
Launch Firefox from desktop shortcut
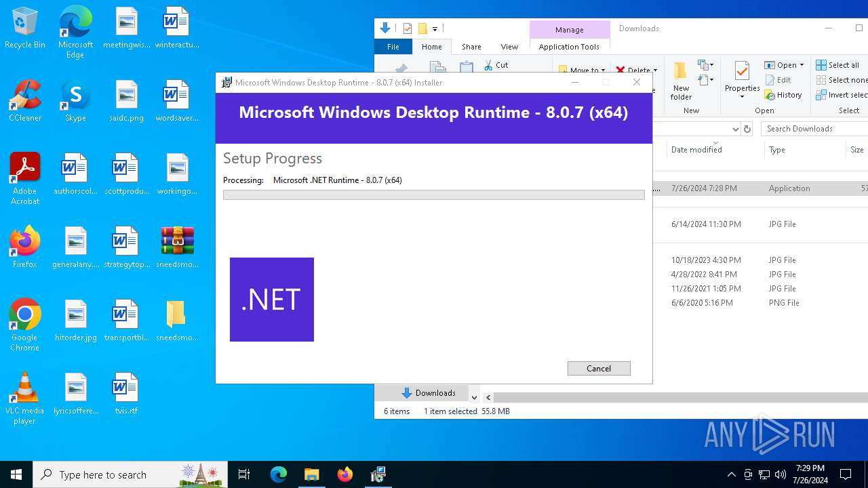pos(25,248)
